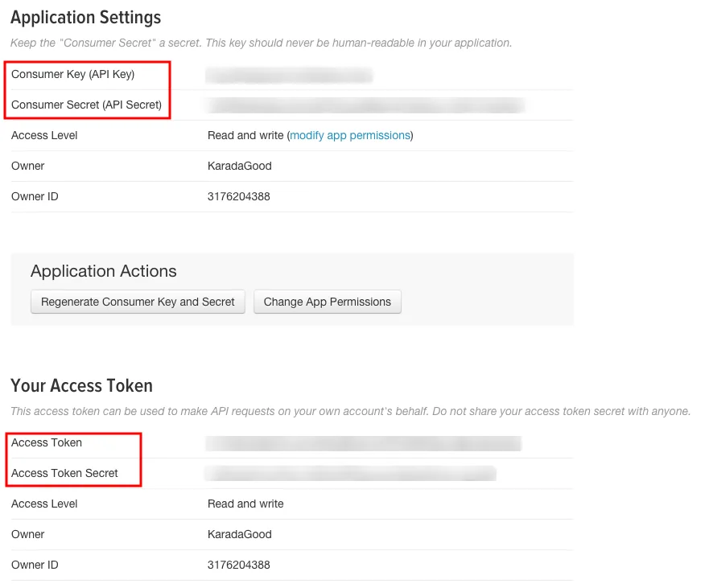Click Regenerate Consumer Key and Secret button

click(x=138, y=302)
